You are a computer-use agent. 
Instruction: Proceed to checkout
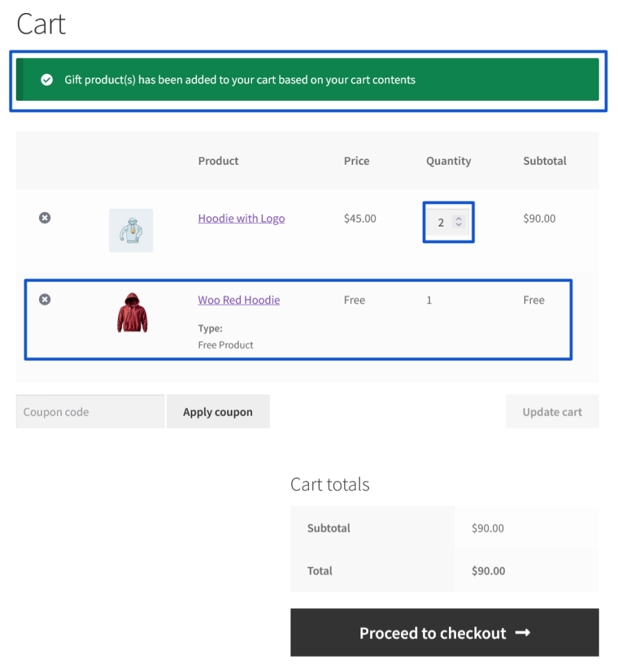444,633
